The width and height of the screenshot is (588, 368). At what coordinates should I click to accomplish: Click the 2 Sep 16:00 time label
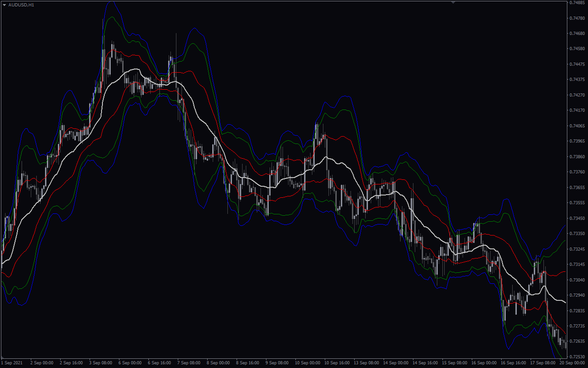(x=71, y=363)
